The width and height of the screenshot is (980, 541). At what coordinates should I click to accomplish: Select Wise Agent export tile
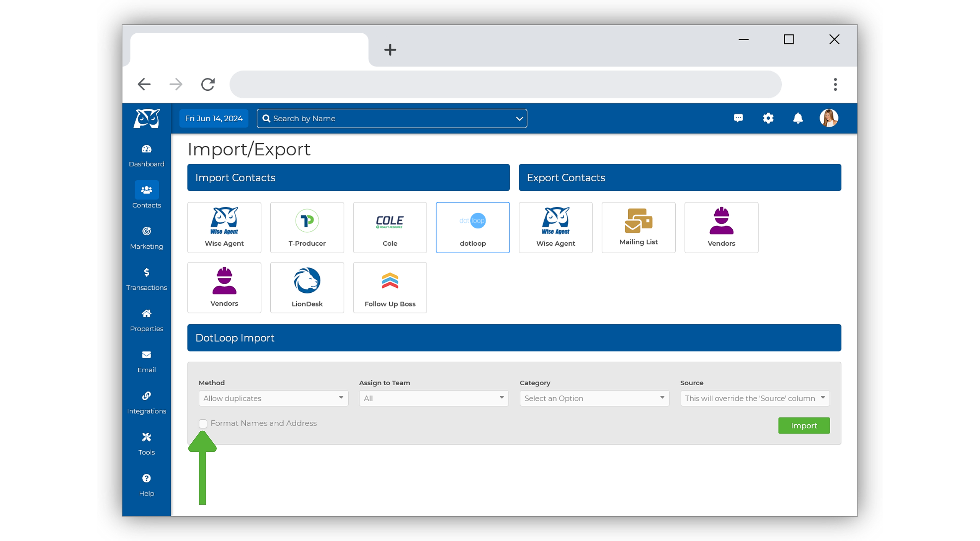point(555,227)
